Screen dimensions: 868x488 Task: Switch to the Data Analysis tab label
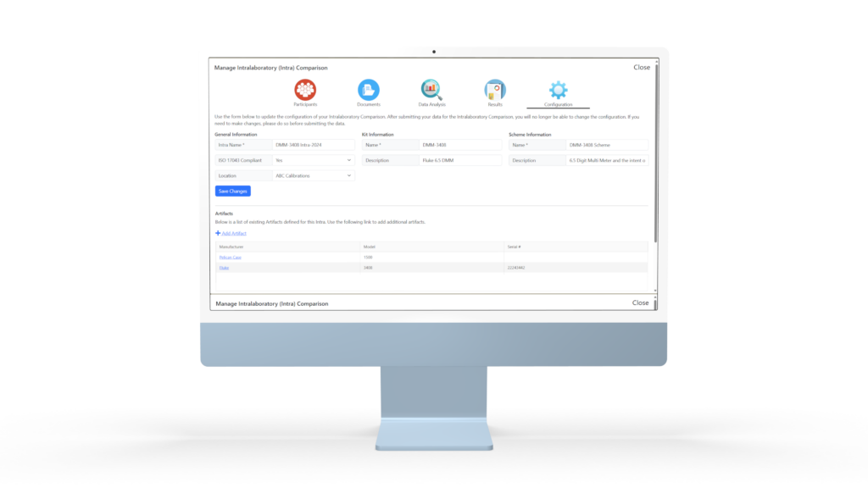coord(431,104)
